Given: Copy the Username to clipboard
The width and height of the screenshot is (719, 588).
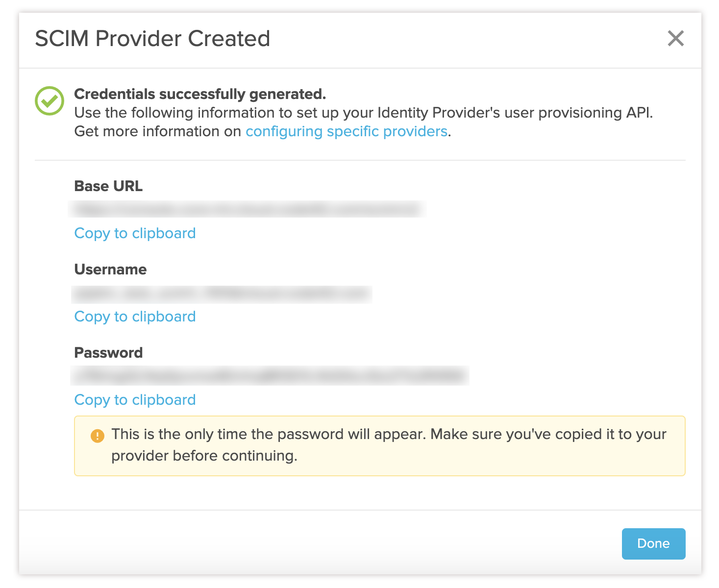Looking at the screenshot, I should point(134,317).
